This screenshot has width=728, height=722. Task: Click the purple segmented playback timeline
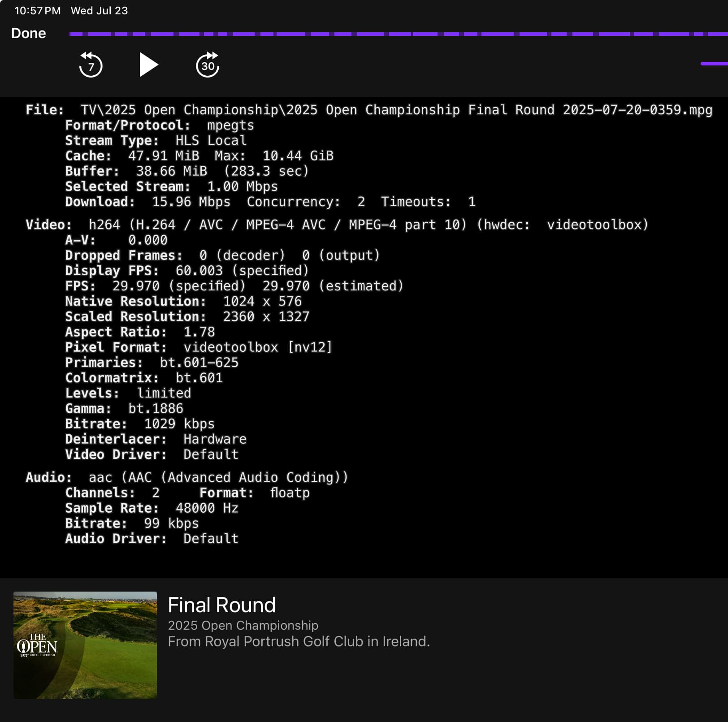click(394, 34)
